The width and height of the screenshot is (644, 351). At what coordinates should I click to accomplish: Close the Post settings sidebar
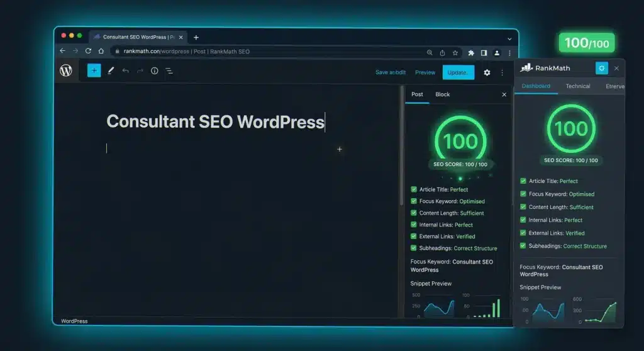click(504, 94)
